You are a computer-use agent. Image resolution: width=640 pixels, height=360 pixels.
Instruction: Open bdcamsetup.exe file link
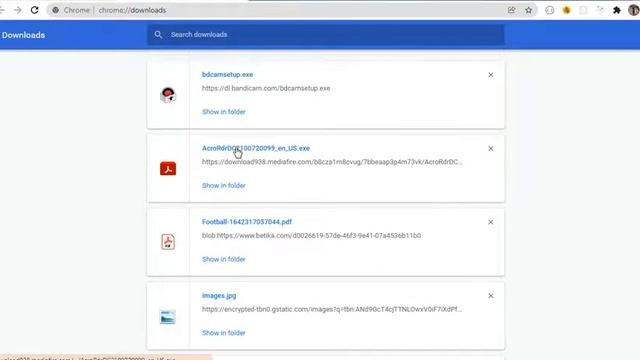pyautogui.click(x=227, y=74)
